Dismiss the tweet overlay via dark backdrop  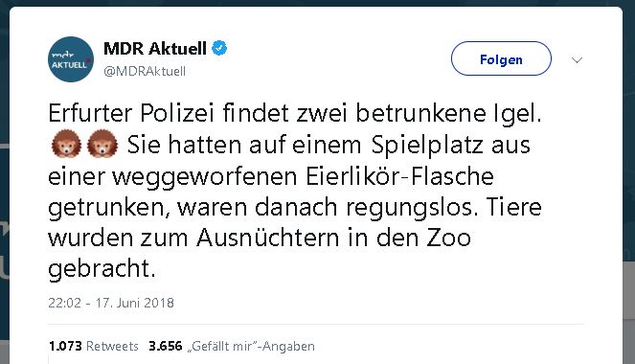pos(4,182)
